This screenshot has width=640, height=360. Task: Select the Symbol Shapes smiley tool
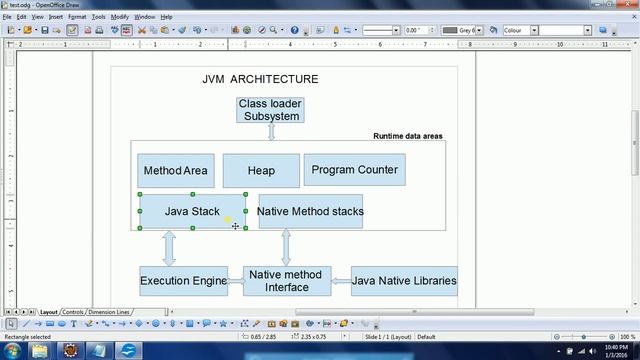156,324
